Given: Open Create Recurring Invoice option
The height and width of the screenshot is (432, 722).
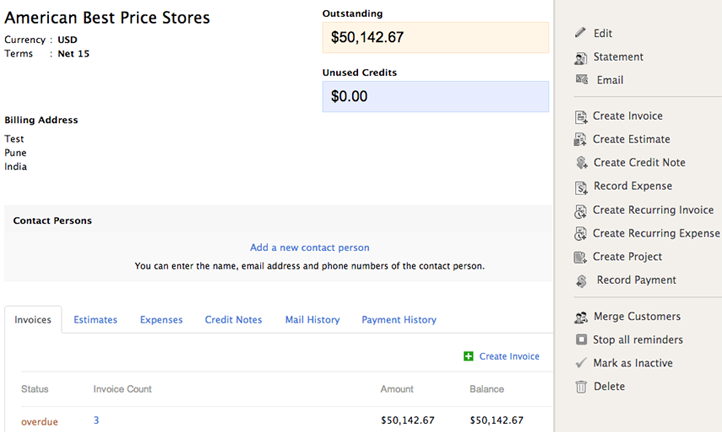Looking at the screenshot, I should [653, 210].
